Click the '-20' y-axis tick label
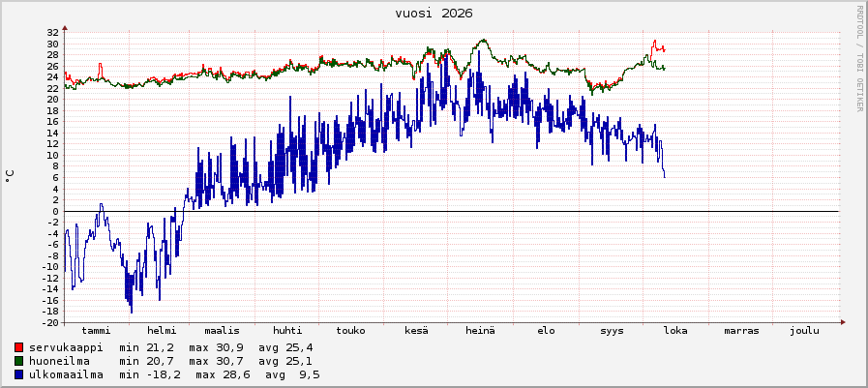868x388 pixels. pos(51,323)
